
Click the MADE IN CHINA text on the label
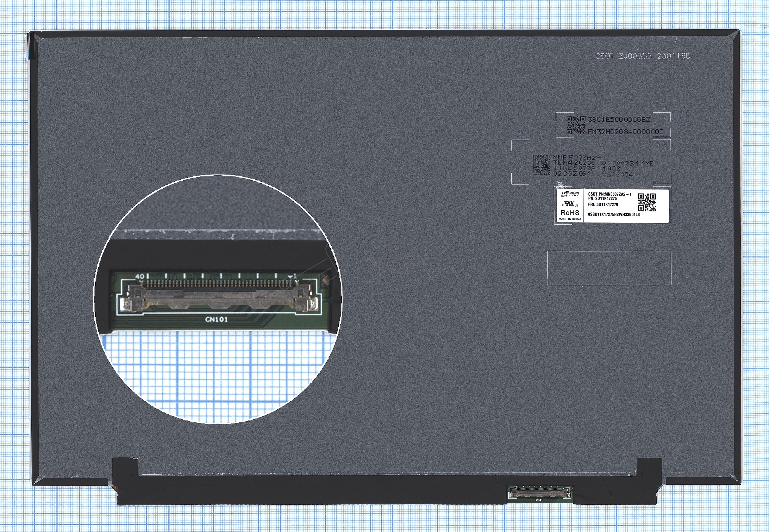pos(570,219)
